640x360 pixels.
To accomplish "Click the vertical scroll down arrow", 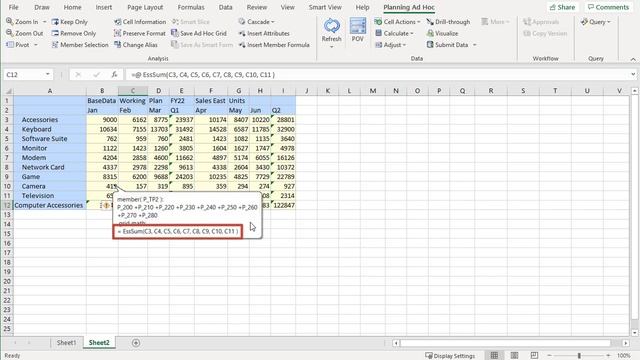I will (x=634, y=333).
